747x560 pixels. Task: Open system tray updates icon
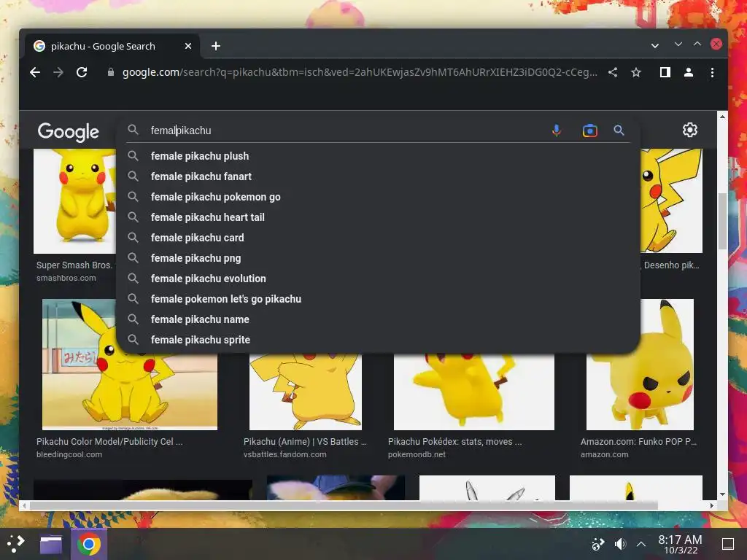[x=598, y=544]
